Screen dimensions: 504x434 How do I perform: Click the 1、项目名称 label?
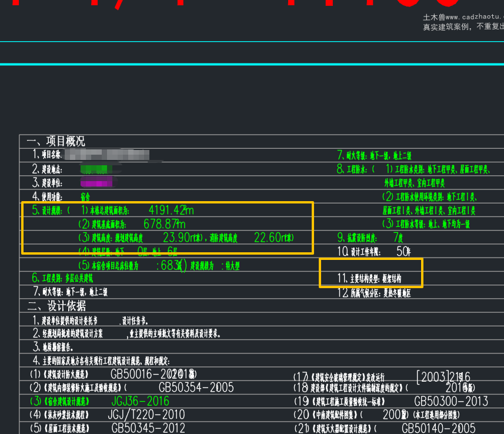tap(47, 155)
